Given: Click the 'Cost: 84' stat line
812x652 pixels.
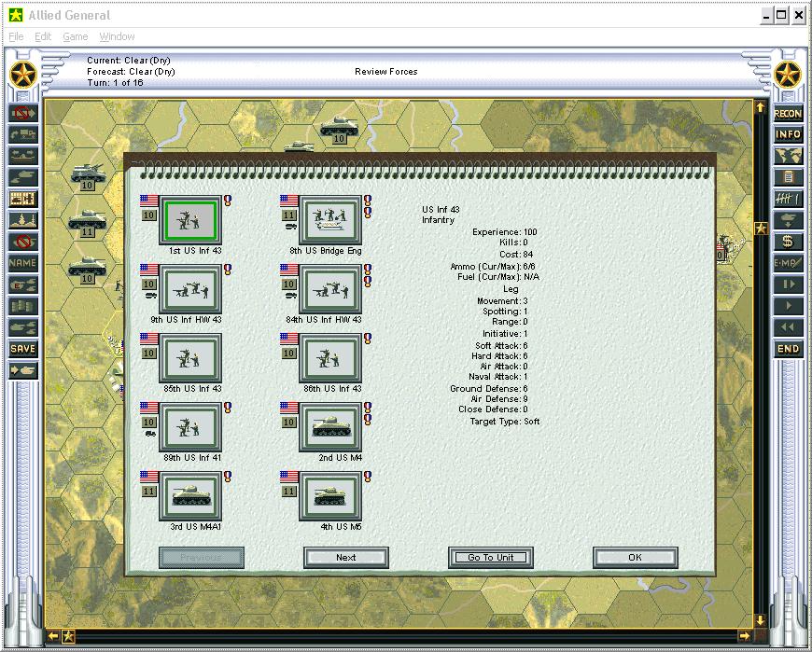Looking at the screenshot, I should pos(516,254).
